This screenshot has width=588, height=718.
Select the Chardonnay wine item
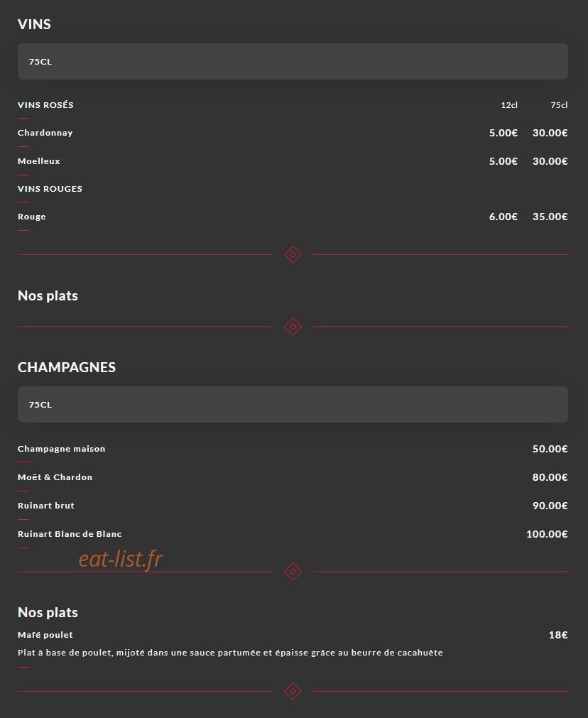[45, 133]
